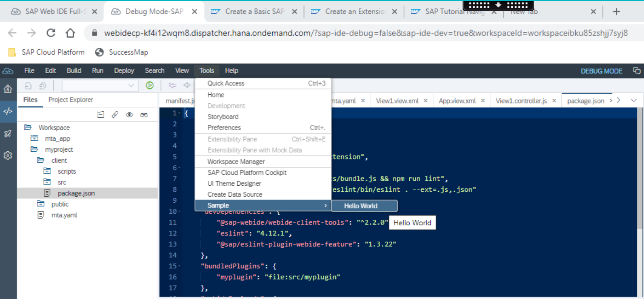Click the navigate back arrow in the IDE toolbar

click(187, 85)
